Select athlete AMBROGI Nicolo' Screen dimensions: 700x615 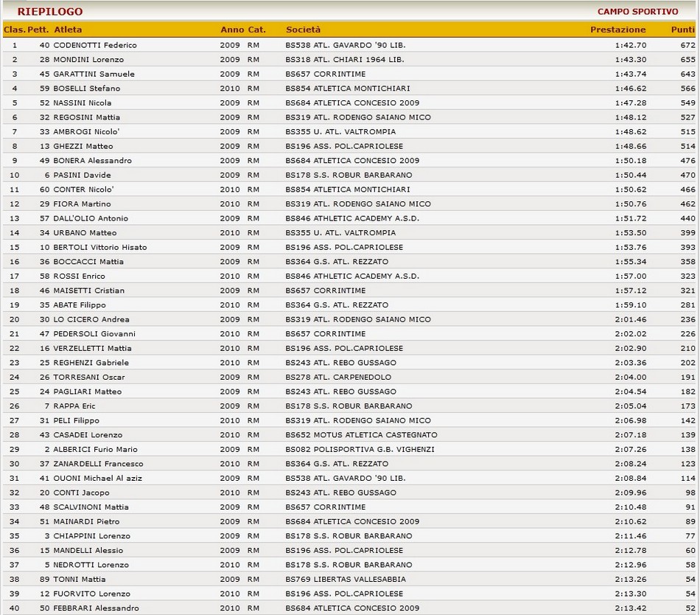tap(86, 132)
